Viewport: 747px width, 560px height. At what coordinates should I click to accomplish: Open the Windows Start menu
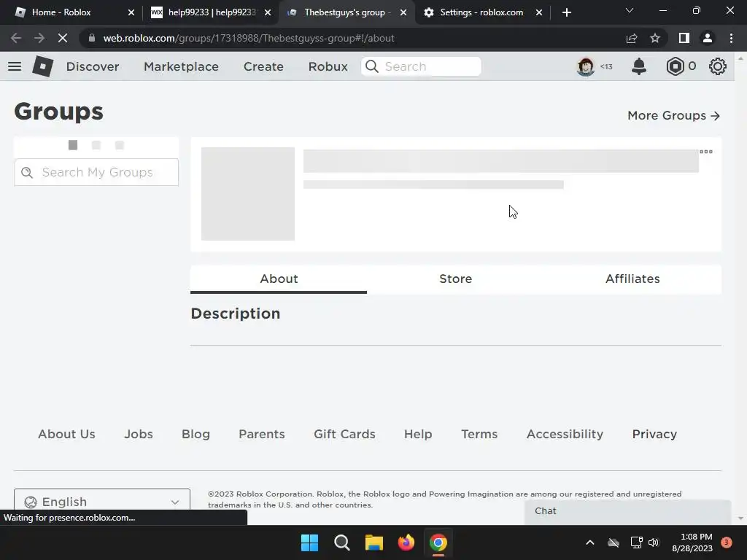click(x=309, y=542)
